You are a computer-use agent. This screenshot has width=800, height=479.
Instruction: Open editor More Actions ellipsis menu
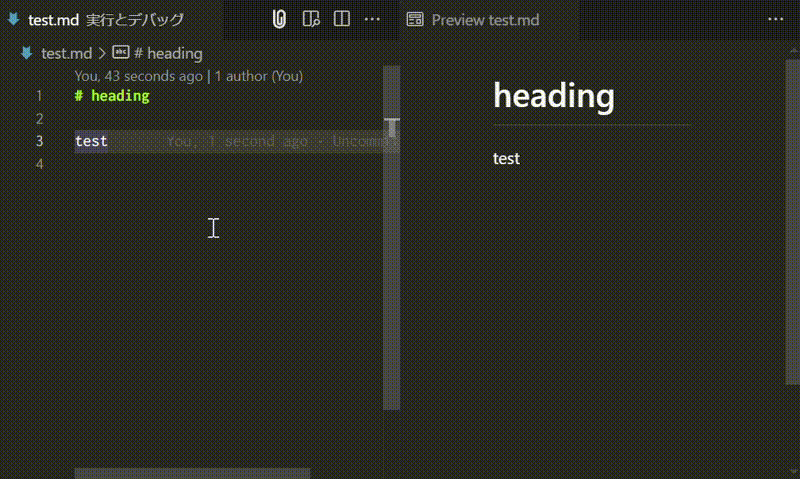372,19
